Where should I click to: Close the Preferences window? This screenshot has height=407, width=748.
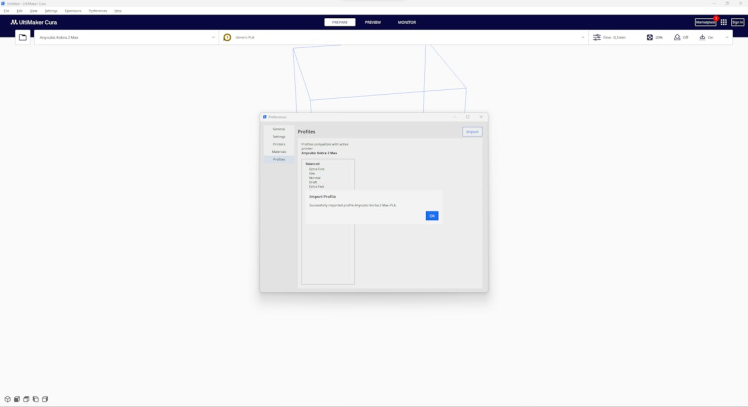481,117
